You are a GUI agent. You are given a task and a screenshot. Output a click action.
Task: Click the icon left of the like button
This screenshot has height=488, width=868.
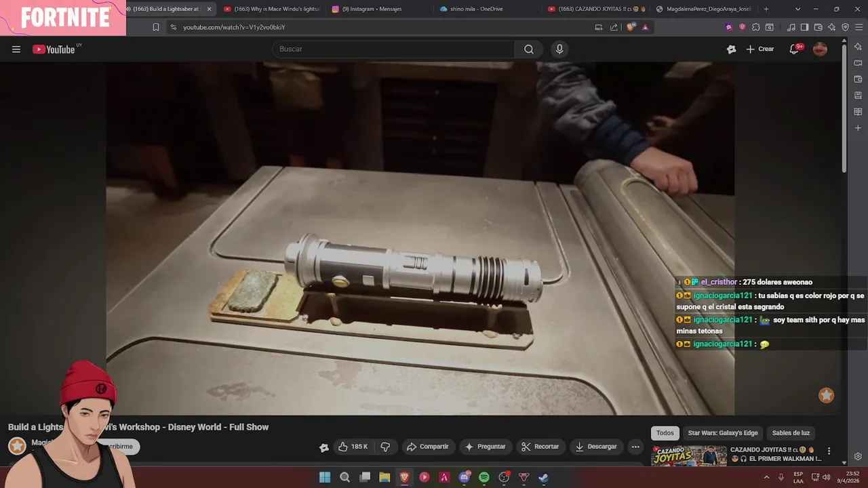(324, 447)
